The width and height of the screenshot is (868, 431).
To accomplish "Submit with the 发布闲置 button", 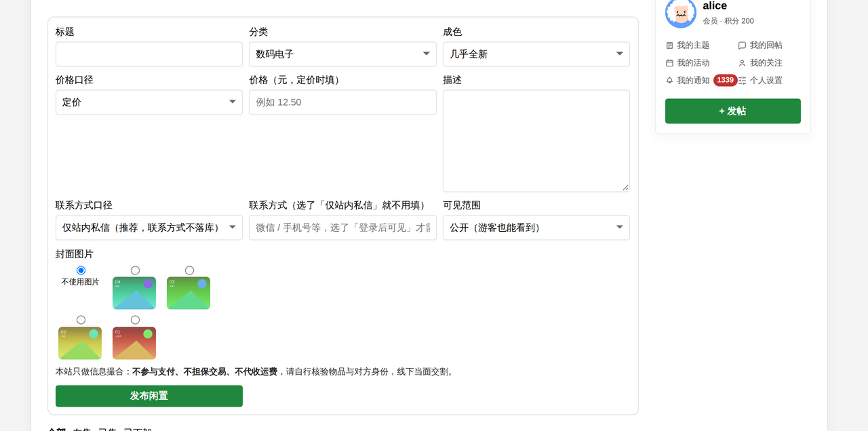I will (x=149, y=396).
